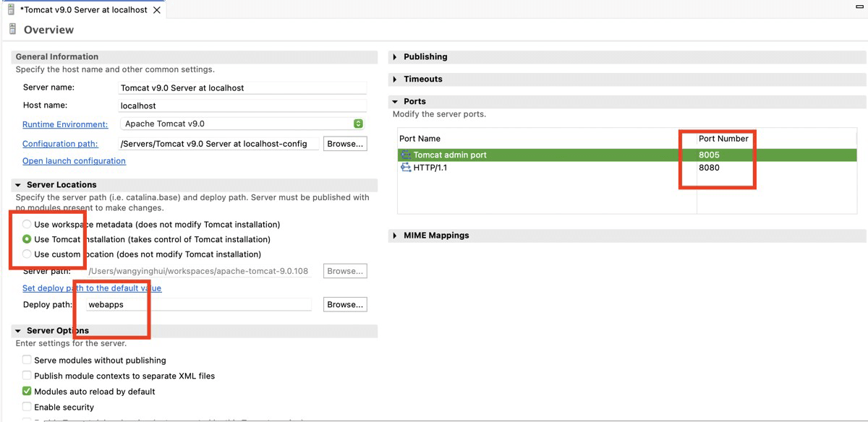This screenshot has height=422, width=868.
Task: Click Browse button next to Deploy path
Action: pos(345,304)
